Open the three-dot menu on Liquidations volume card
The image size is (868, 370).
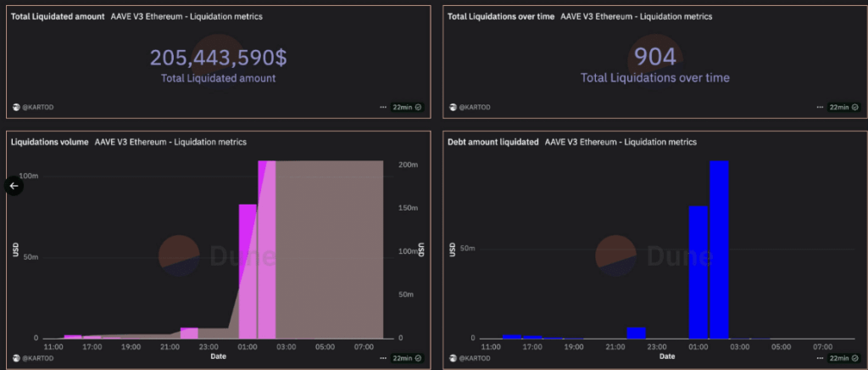pos(383,358)
